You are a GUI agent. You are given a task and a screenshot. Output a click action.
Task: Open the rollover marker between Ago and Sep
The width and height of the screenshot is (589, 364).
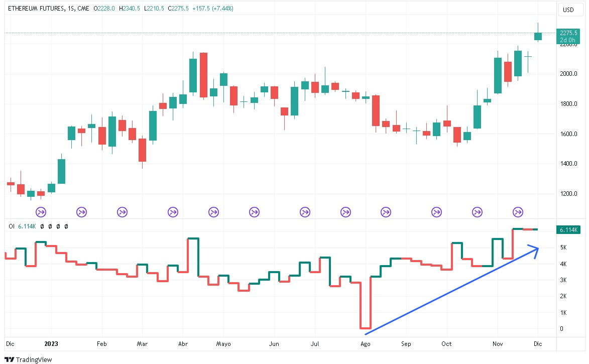point(386,212)
